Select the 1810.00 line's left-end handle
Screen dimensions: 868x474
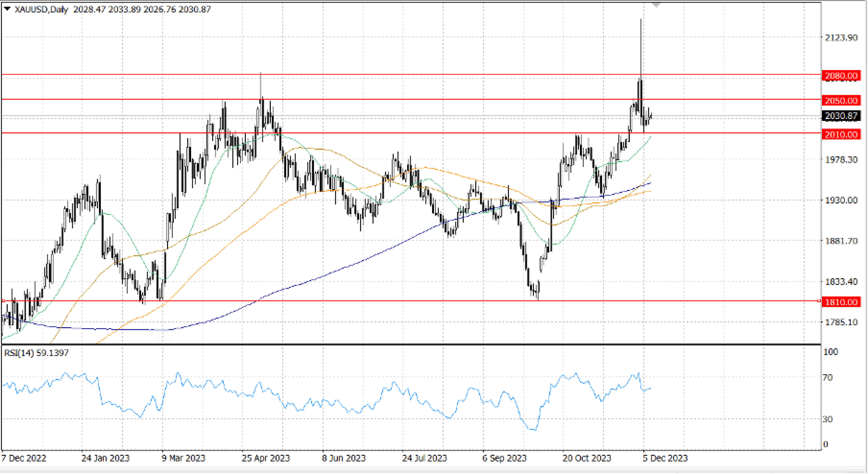click(x=3, y=301)
